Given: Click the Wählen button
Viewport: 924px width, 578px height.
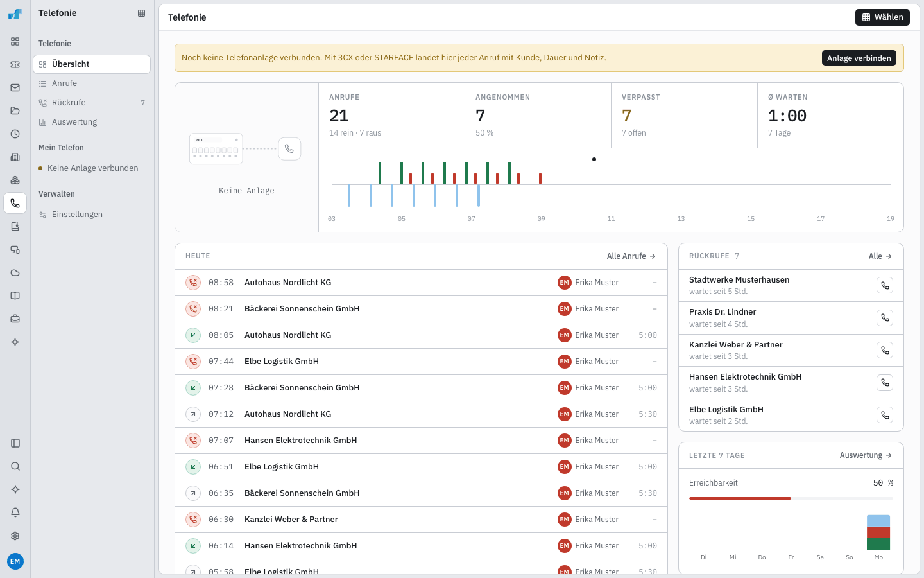Looking at the screenshot, I should pos(882,17).
